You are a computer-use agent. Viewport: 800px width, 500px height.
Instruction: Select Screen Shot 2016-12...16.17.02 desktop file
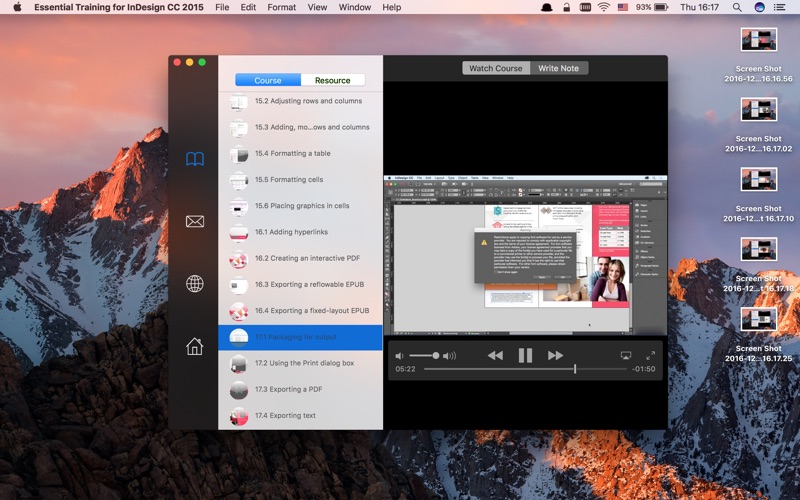pos(759,125)
